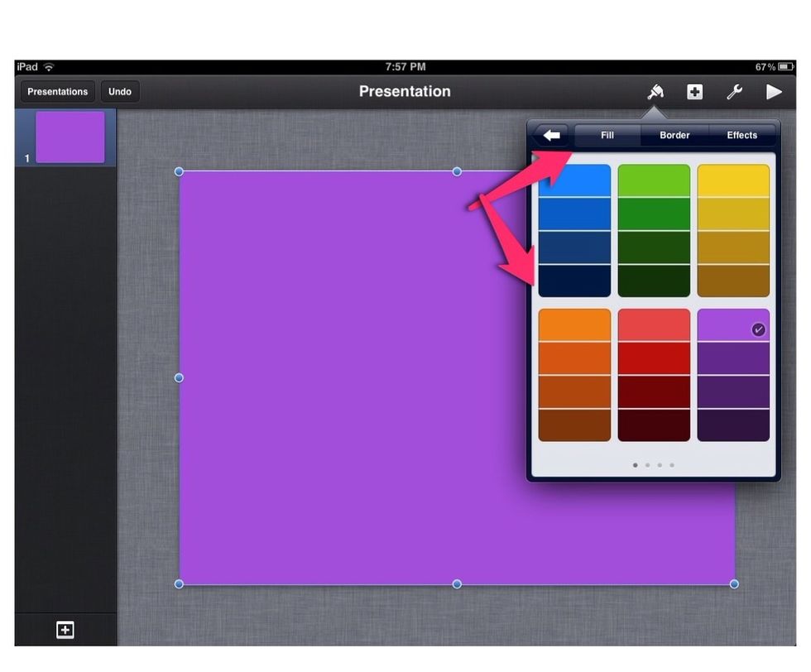Tap the top-left resize handle of shape
Viewport: 811px width, 672px height.
(x=179, y=171)
